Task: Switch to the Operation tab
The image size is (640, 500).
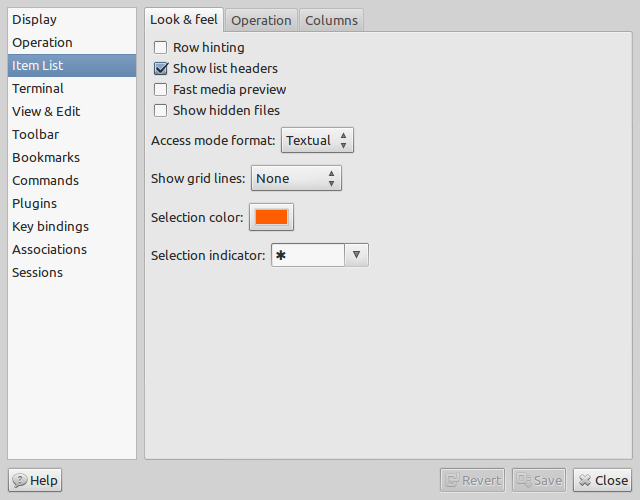Action: tap(261, 20)
